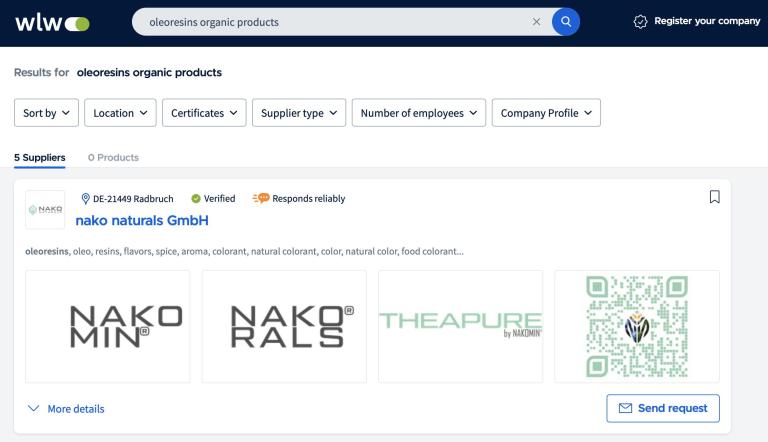The image size is (768, 442).
Task: Click the wlw logo
Action: [x=52, y=23]
